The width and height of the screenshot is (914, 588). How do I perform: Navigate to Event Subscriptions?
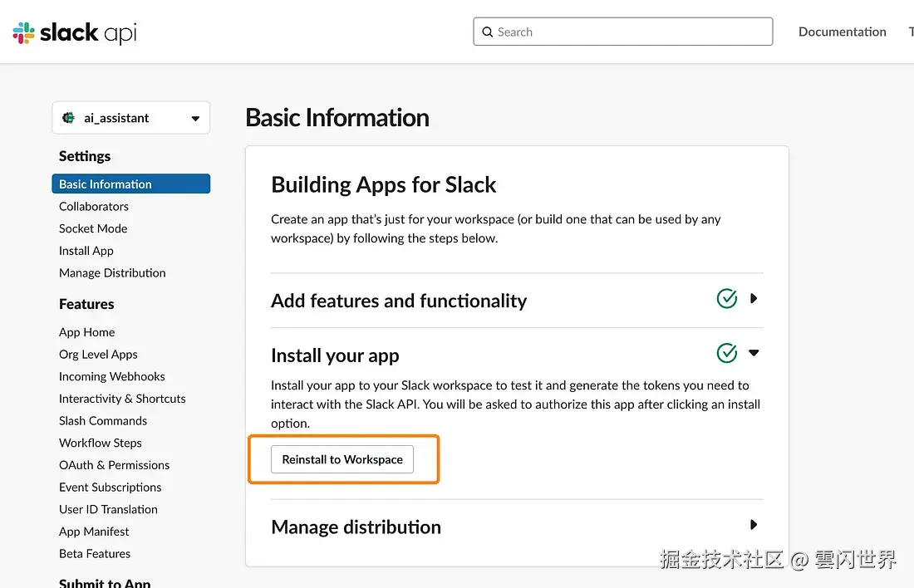(110, 488)
